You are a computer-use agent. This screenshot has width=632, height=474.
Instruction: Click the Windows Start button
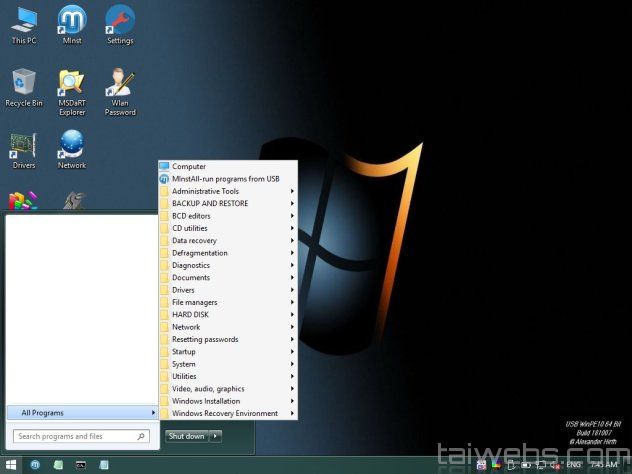point(11,465)
